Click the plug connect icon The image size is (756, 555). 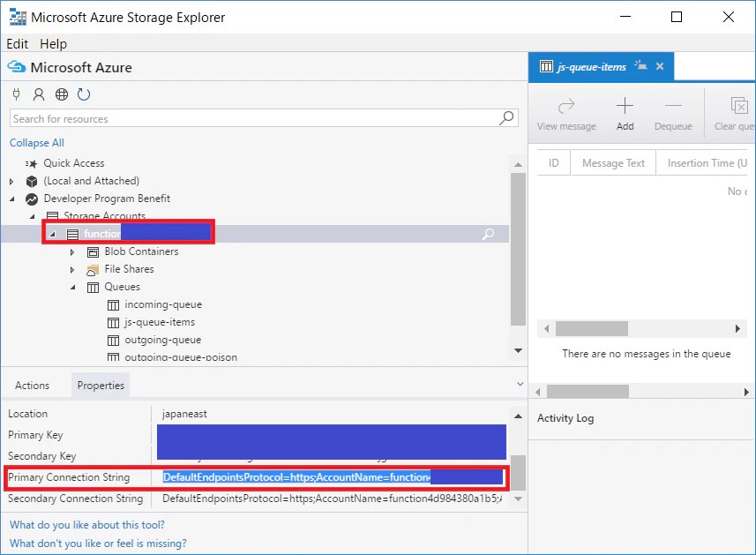pyautogui.click(x=17, y=94)
